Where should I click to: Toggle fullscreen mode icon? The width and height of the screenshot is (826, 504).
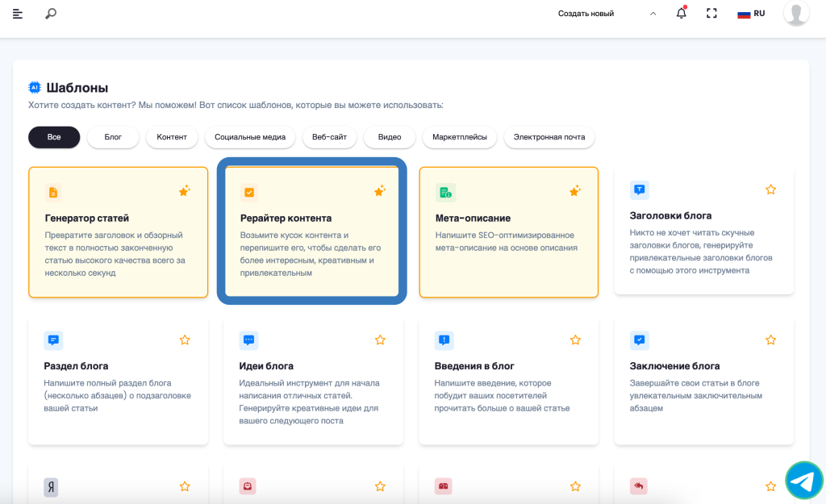tap(711, 13)
